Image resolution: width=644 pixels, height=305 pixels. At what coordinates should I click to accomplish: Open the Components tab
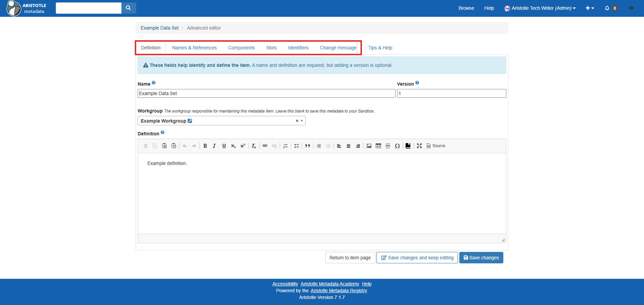coord(241,48)
